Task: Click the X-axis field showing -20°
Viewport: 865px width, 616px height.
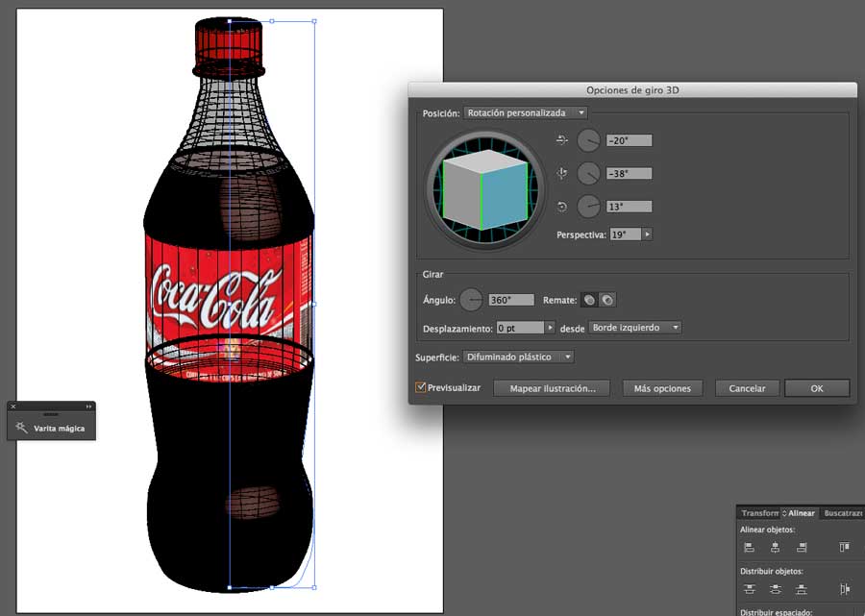Action: click(629, 140)
